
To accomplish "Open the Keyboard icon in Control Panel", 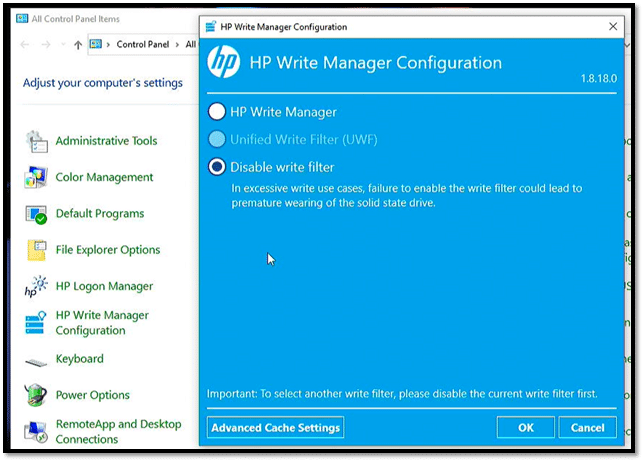I will 36,362.
